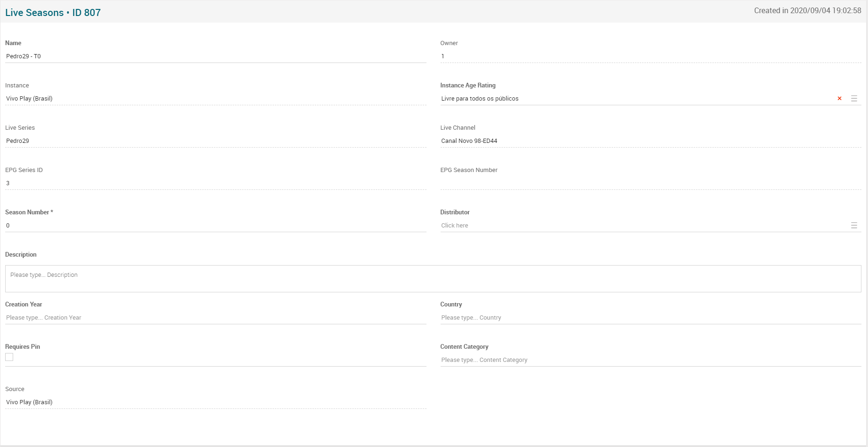Clear the Instance Age Rating red X
The width and height of the screenshot is (868, 447).
(x=839, y=99)
